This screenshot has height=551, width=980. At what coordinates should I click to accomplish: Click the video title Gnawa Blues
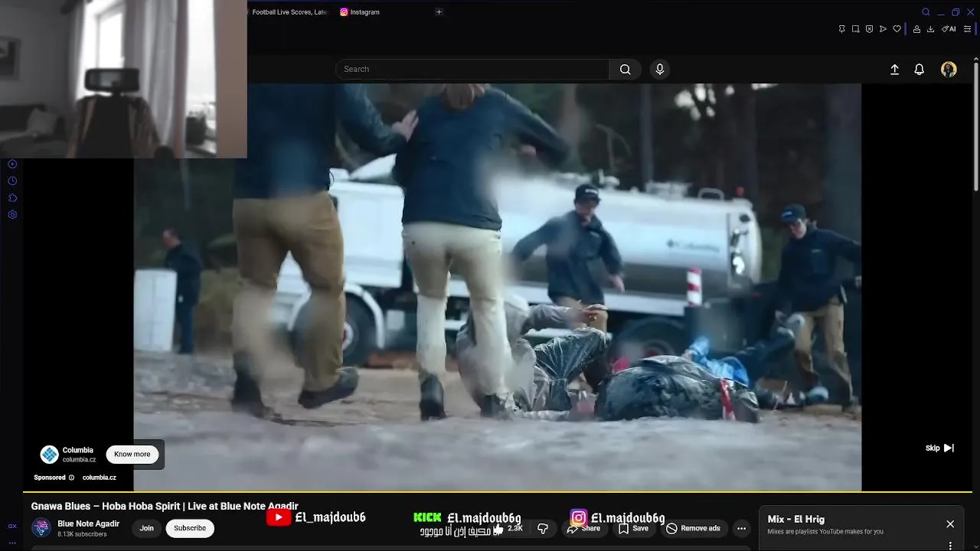tap(165, 507)
